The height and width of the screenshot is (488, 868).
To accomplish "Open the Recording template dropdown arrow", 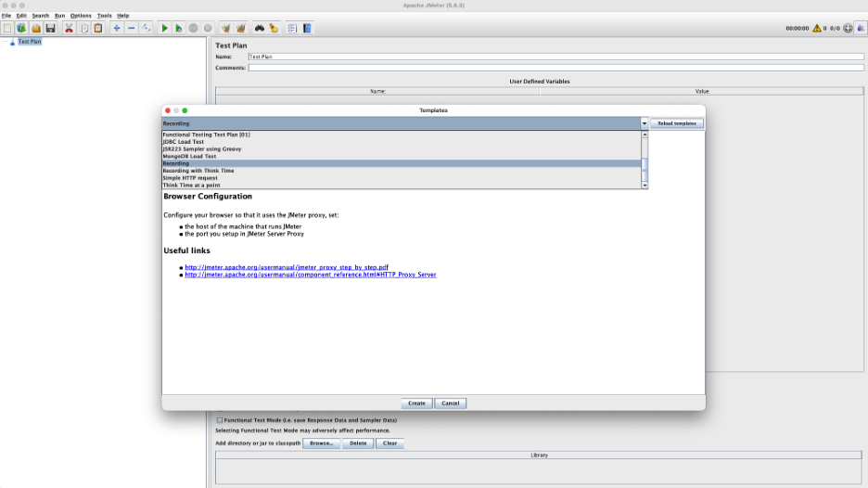I will [x=645, y=123].
